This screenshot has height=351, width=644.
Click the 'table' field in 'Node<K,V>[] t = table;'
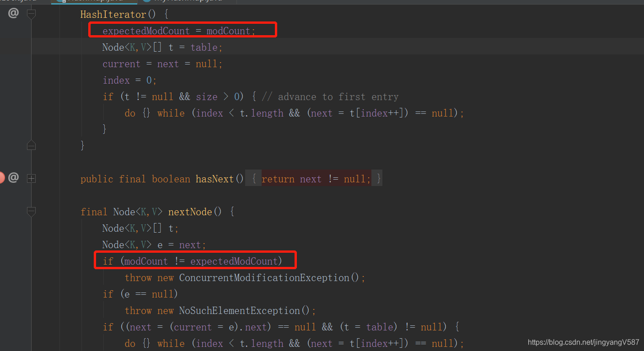[x=204, y=48]
